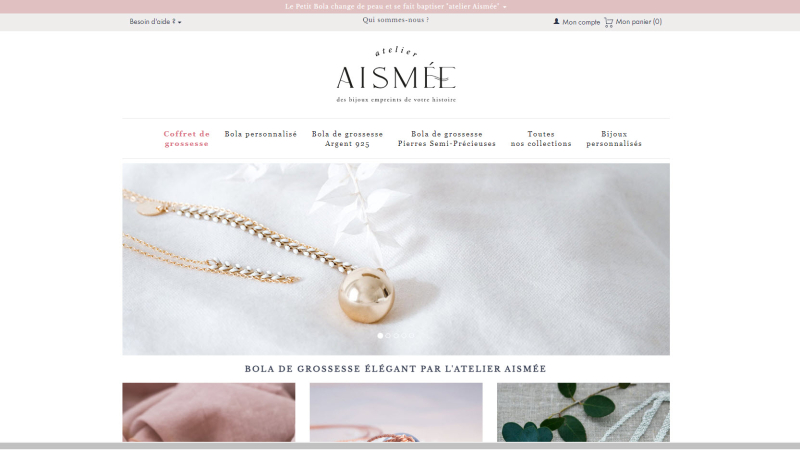Open Bola personnalisé menu item

[260, 134]
